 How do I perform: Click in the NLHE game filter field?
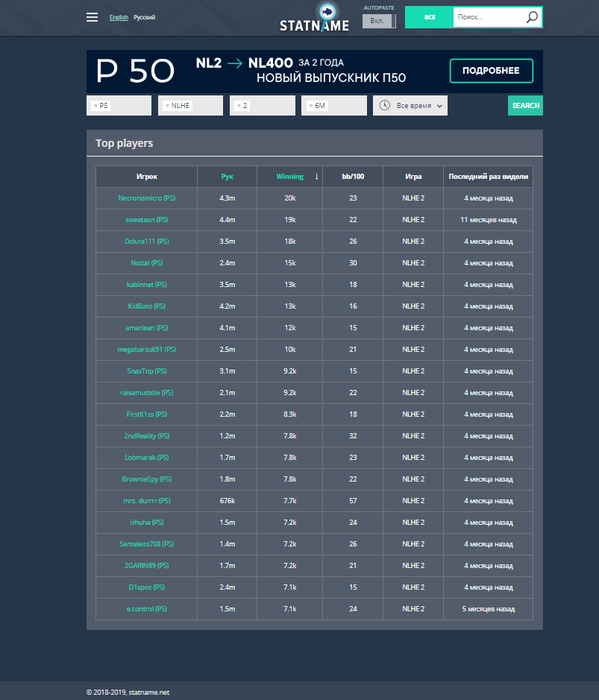point(191,105)
